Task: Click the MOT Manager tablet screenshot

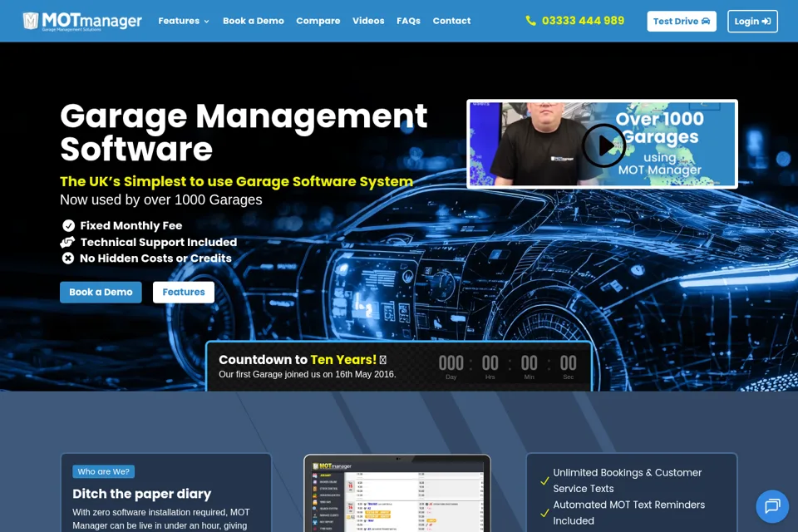Action: coord(397,494)
